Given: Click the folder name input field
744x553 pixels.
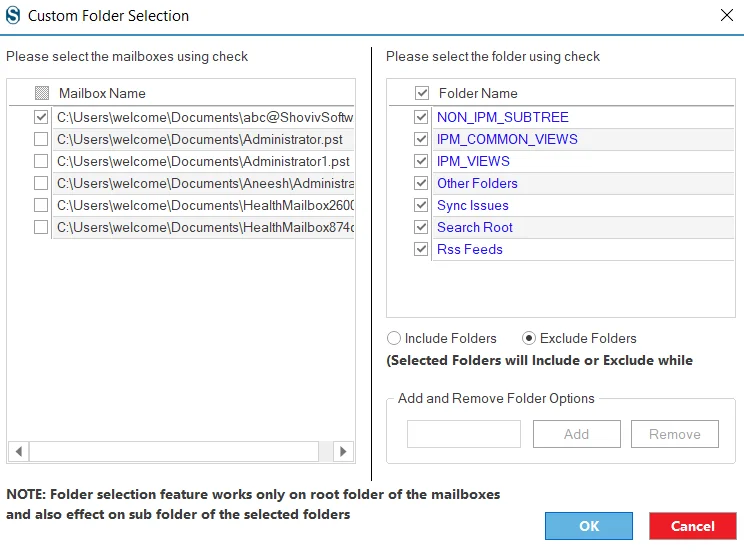Looking at the screenshot, I should pyautogui.click(x=464, y=434).
